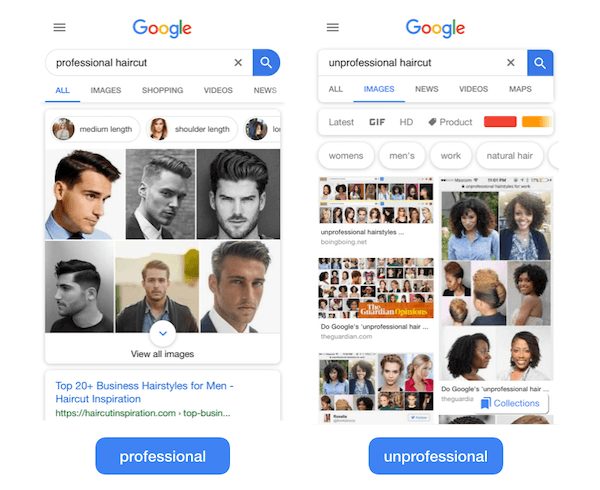
Task: Select the Product tag filter
Action: point(450,122)
